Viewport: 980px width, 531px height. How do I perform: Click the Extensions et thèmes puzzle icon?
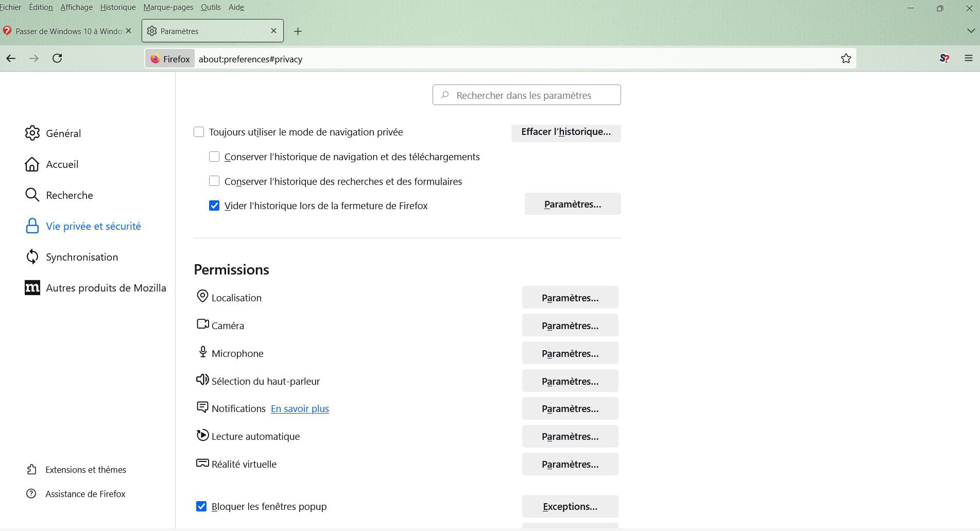click(x=31, y=469)
